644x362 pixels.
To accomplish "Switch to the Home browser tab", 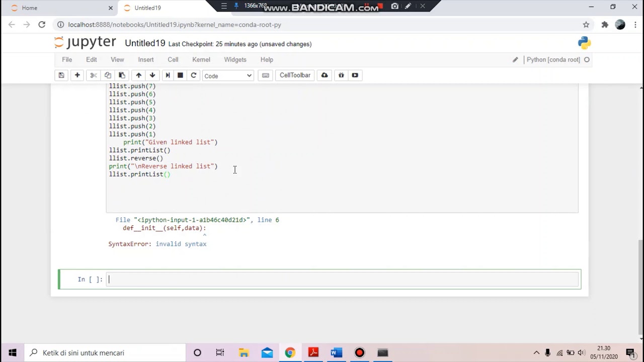I will (59, 8).
